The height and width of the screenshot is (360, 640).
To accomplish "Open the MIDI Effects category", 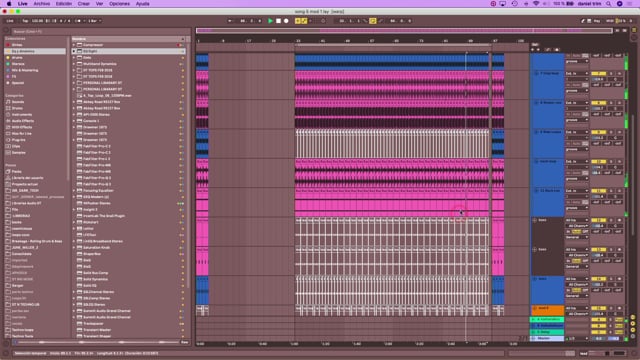I will (x=22, y=127).
